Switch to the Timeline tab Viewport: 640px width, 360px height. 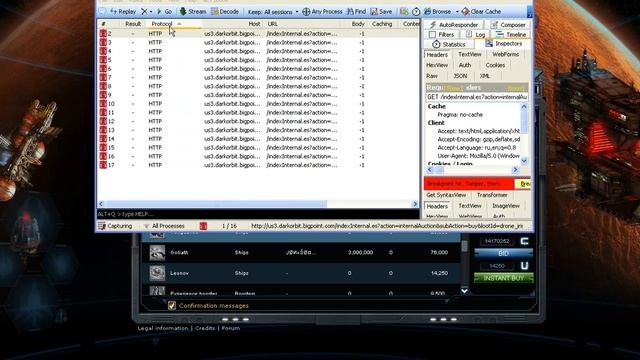511,35
